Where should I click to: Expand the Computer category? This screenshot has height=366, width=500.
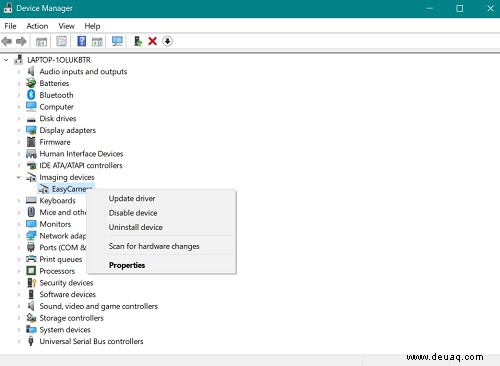[19, 107]
